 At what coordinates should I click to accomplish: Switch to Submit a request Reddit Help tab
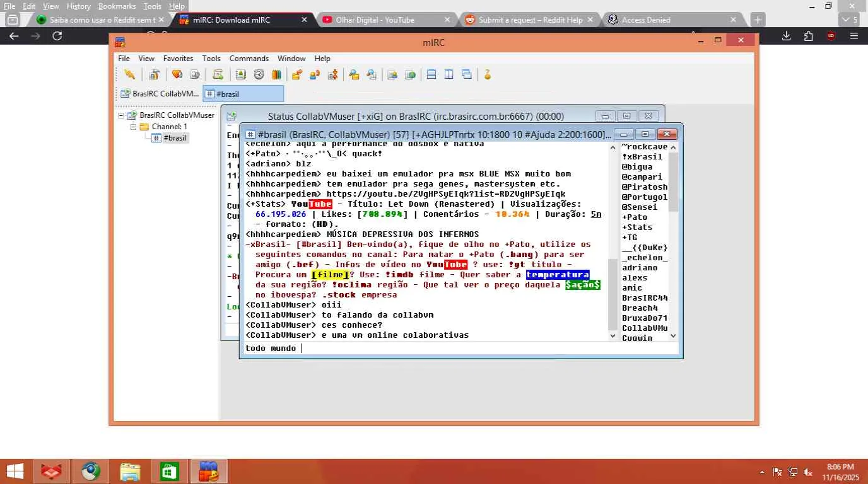(530, 20)
